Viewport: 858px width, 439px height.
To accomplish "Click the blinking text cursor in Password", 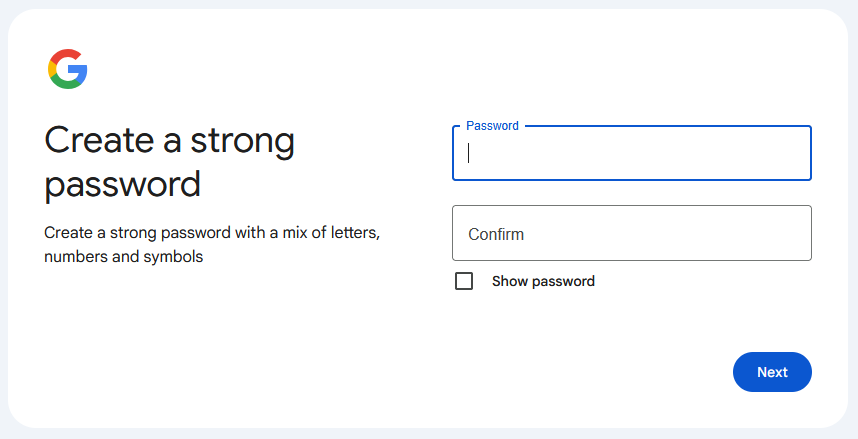I will [468, 153].
